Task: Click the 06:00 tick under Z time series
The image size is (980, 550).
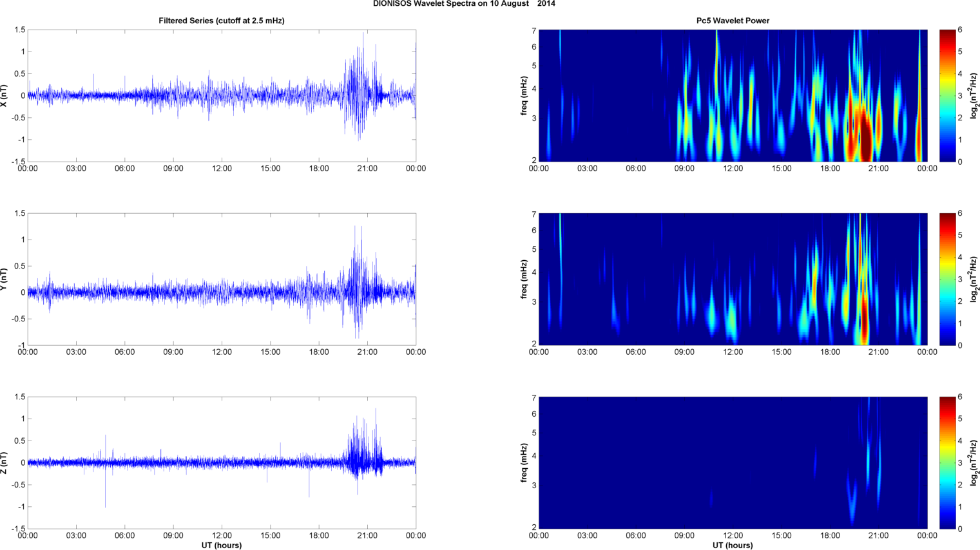Action: click(x=124, y=536)
